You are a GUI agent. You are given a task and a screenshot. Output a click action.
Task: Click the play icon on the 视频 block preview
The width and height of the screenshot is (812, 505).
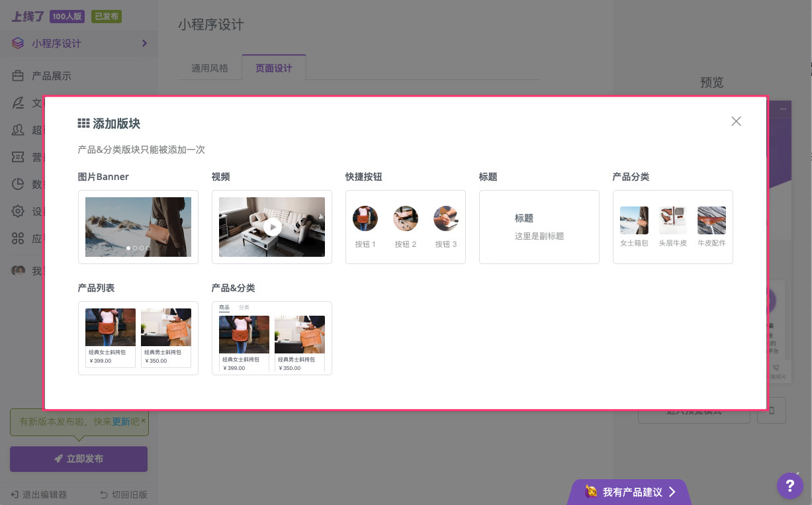[272, 226]
